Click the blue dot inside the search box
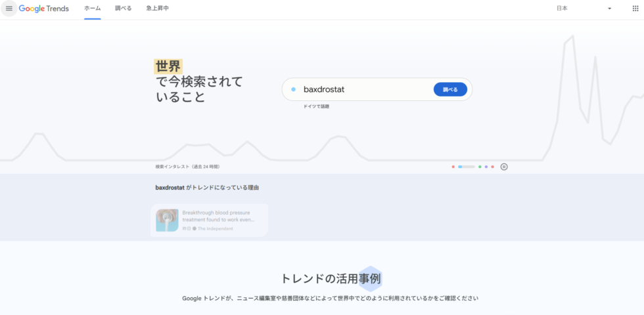The image size is (644, 315). [293, 89]
